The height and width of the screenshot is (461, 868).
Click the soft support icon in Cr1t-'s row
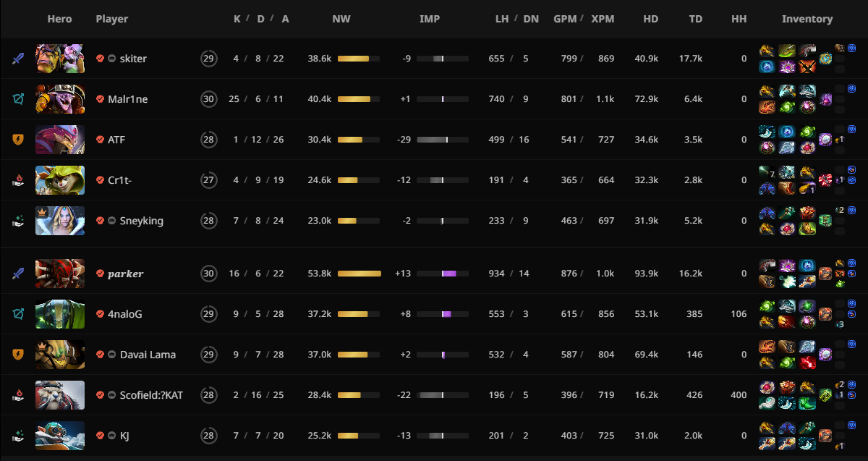coord(18,180)
